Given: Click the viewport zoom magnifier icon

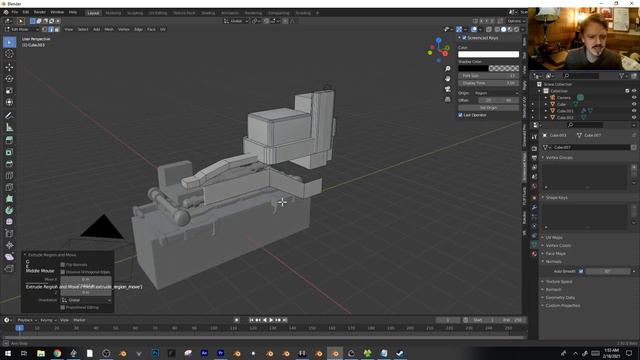Looking at the screenshot, I should (x=448, y=69).
